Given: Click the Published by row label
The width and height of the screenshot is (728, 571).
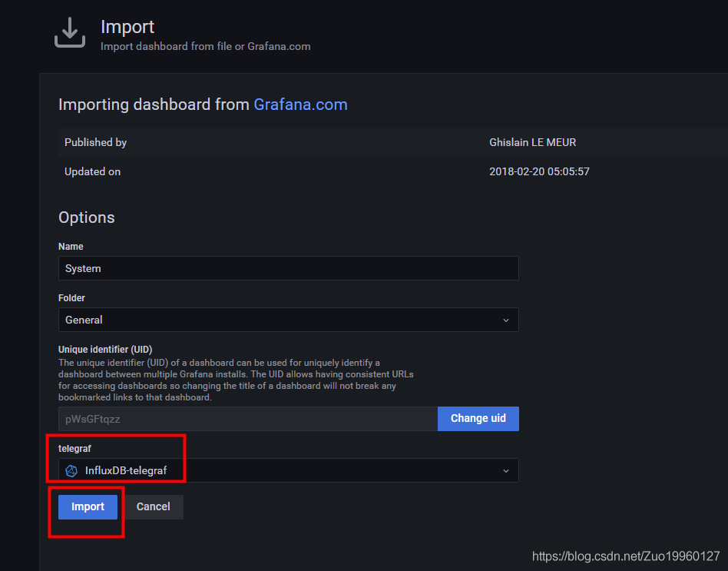Looking at the screenshot, I should coord(96,143).
